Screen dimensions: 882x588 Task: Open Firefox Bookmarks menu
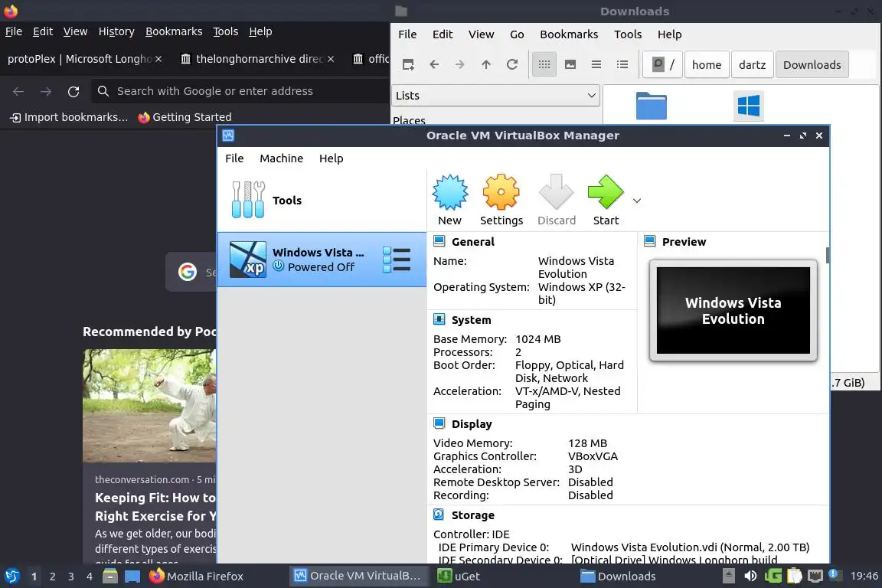(x=174, y=31)
